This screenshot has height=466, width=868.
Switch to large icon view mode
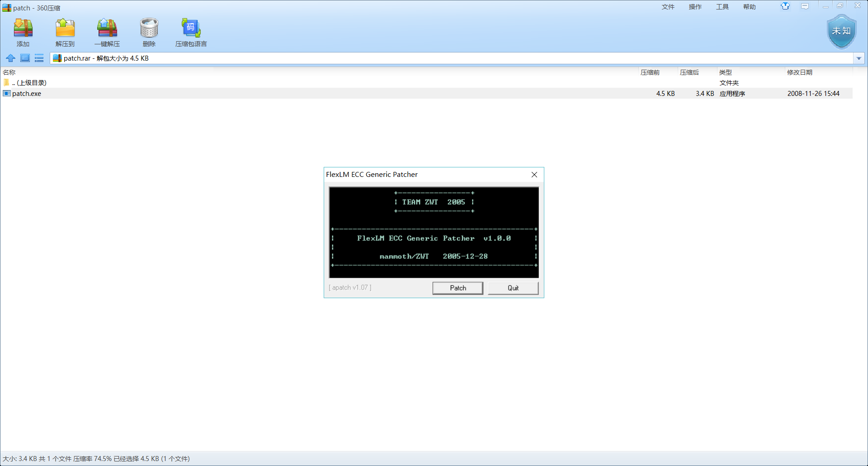tap(25, 58)
